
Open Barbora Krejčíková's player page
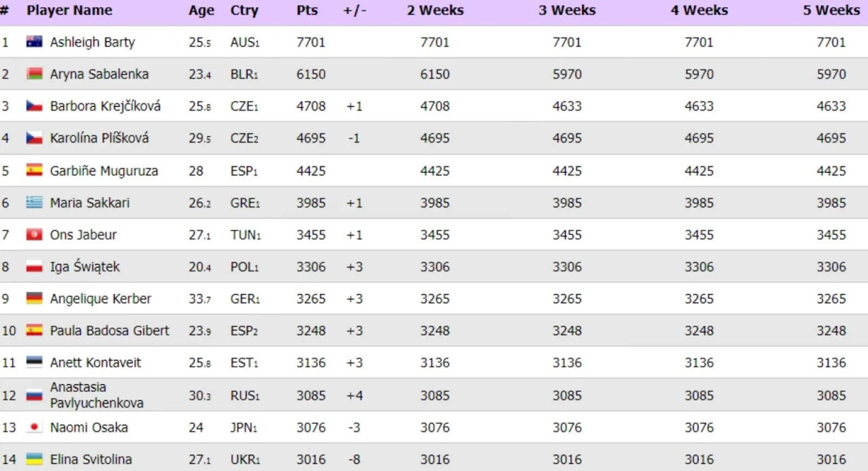[105, 106]
